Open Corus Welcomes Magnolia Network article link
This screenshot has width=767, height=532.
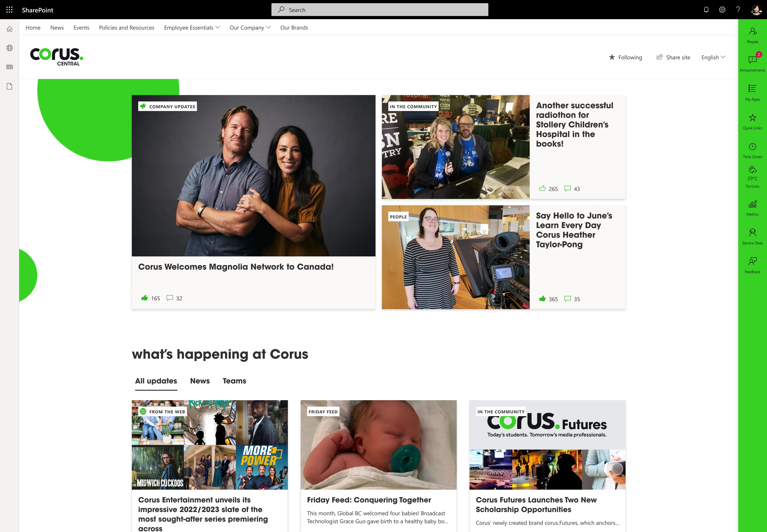(235, 266)
